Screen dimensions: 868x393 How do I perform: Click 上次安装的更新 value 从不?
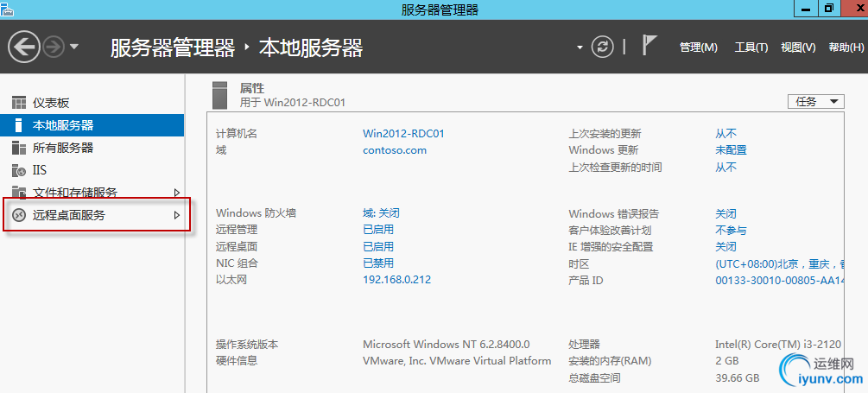[725, 133]
